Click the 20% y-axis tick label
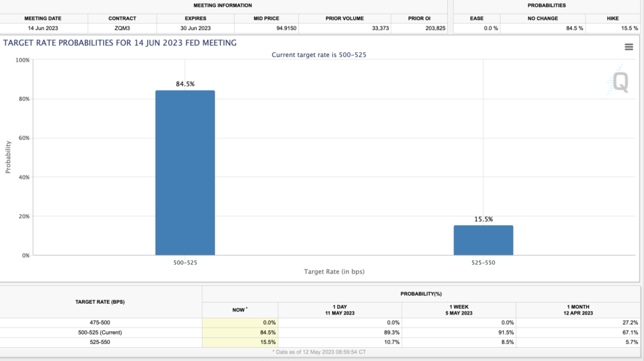644x361 pixels. 24,216
